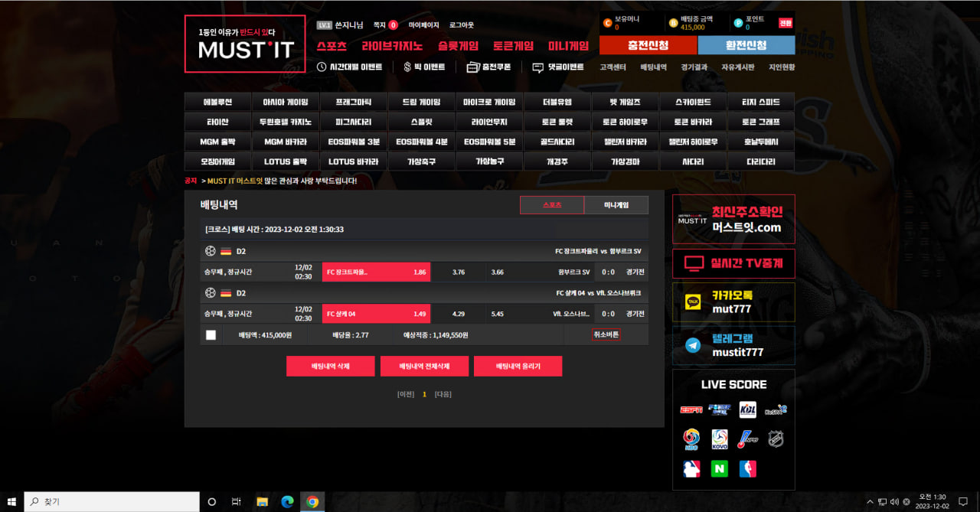Open KakaoTalk contact mut777 banner
Viewport: 980px width, 512px height.
[x=733, y=302]
